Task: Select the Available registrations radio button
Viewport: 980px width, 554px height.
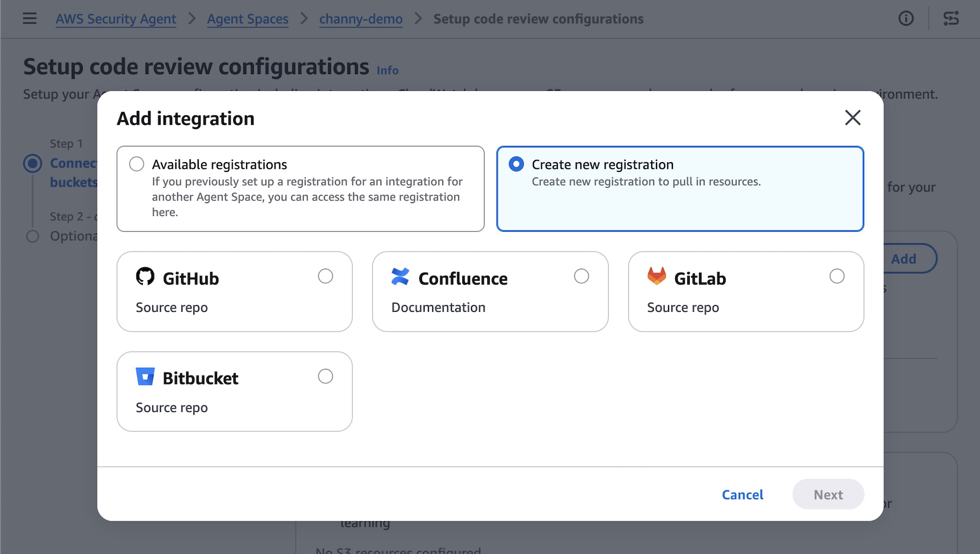Action: pos(137,164)
